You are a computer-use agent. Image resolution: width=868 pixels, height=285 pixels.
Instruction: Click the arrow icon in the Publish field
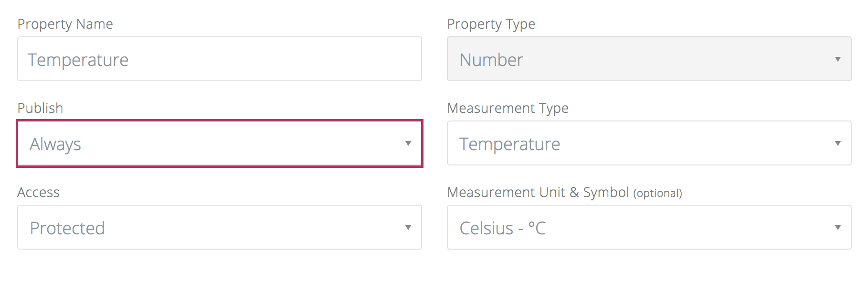tap(408, 143)
